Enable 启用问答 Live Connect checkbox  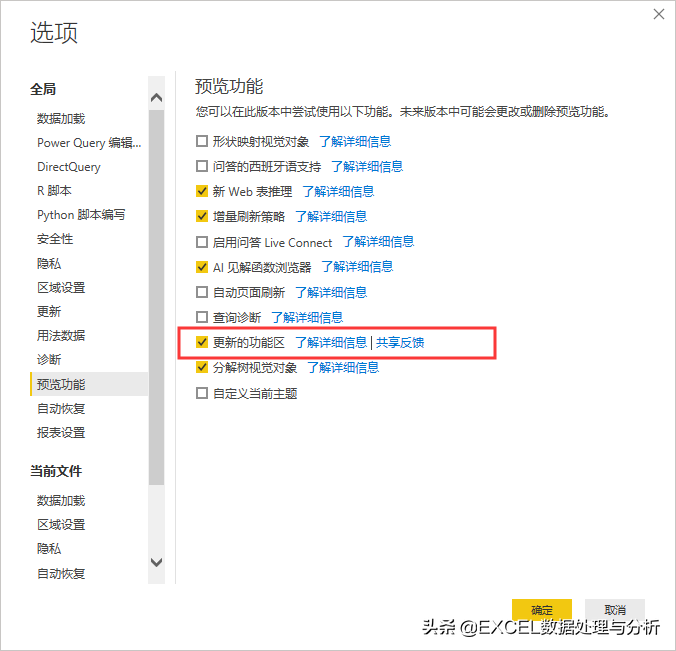tap(202, 242)
